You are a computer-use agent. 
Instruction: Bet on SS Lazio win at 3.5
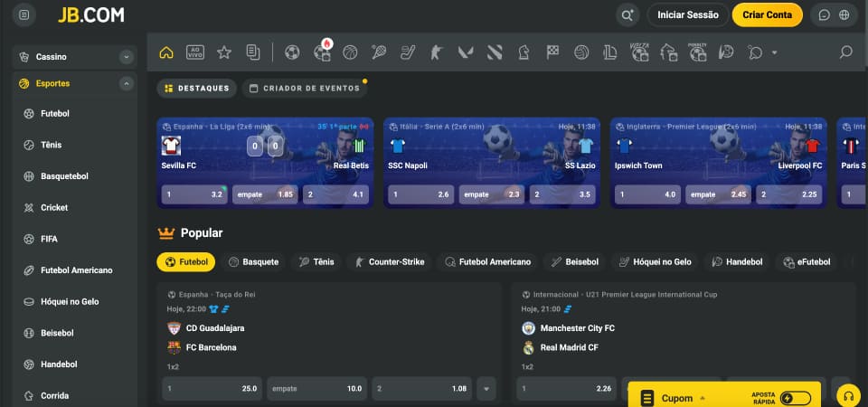562,195
